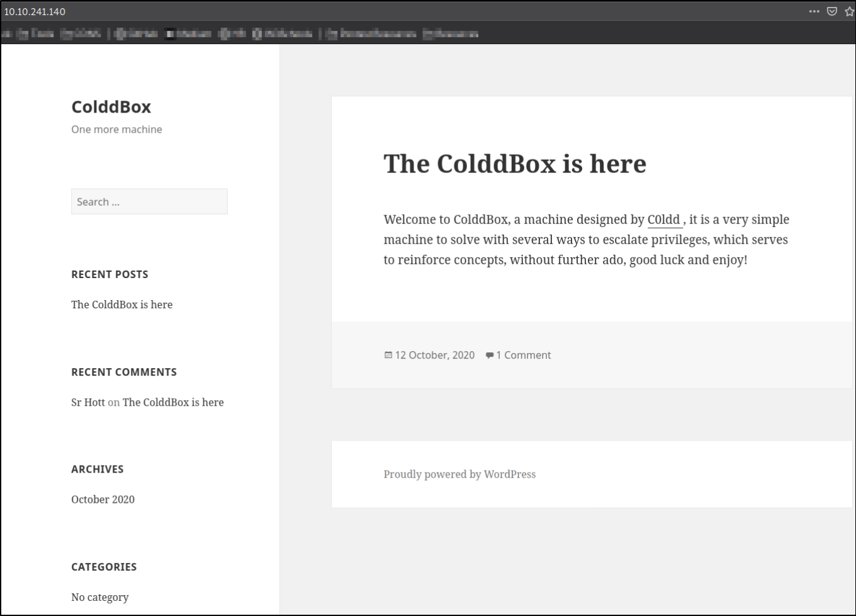Bookmark this page with the star icon

[x=850, y=11]
